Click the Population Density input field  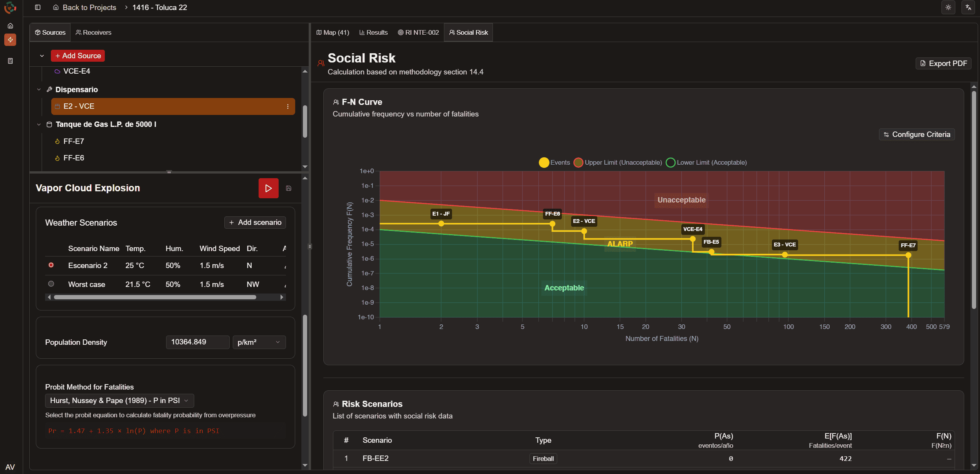(198, 342)
